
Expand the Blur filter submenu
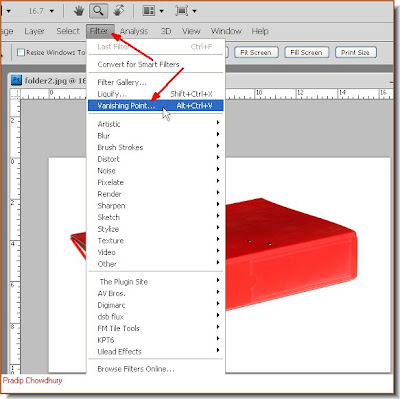[155, 136]
